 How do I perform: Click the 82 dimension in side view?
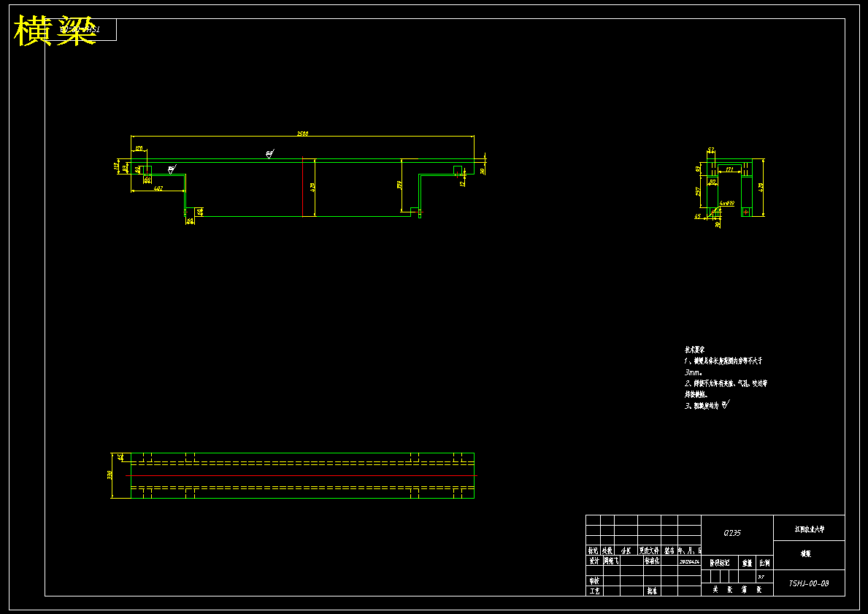(713, 181)
